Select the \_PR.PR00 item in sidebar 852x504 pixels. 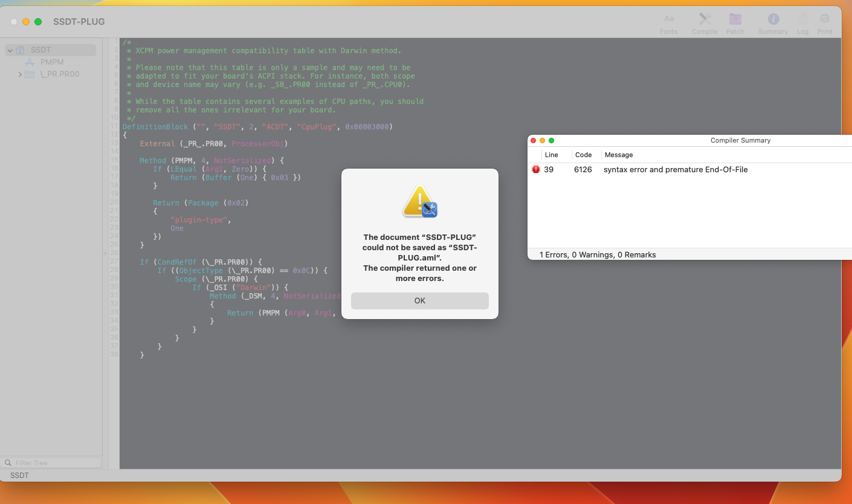point(60,74)
